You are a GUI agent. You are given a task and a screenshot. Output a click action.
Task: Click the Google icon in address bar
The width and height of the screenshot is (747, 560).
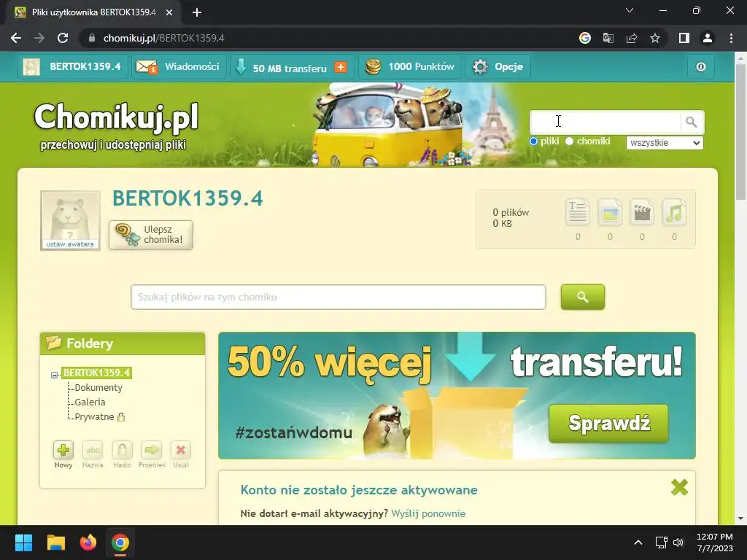tap(585, 38)
